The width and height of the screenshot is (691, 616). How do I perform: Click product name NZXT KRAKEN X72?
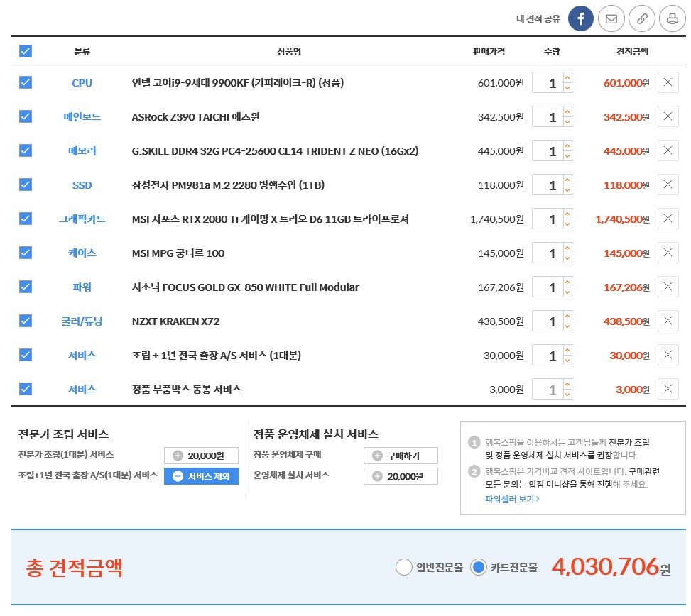[x=175, y=321]
